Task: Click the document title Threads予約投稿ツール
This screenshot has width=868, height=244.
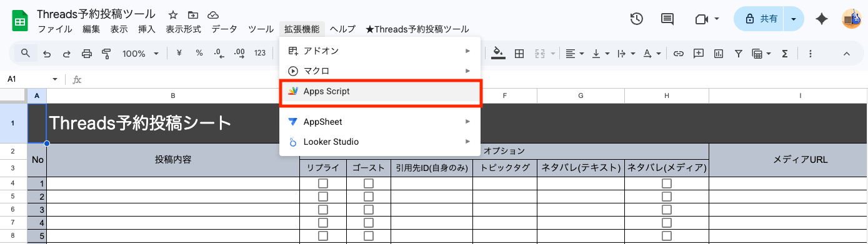Action: 96,14
